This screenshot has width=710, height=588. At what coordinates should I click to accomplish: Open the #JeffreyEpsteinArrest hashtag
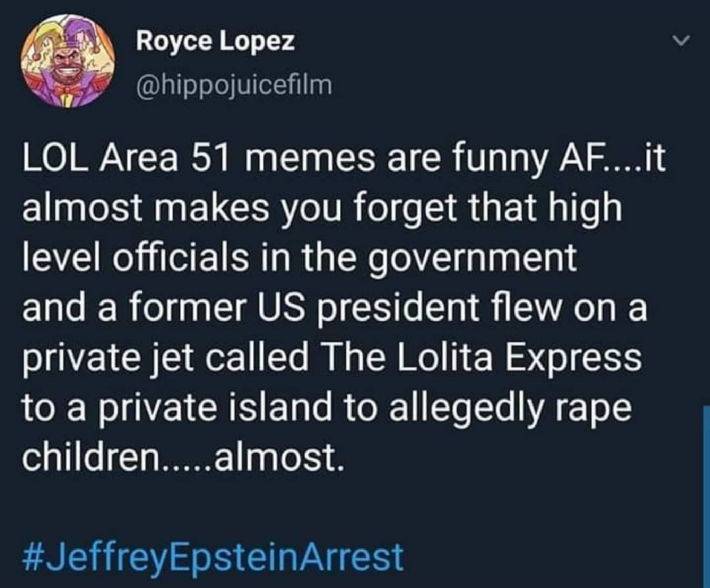tap(213, 559)
